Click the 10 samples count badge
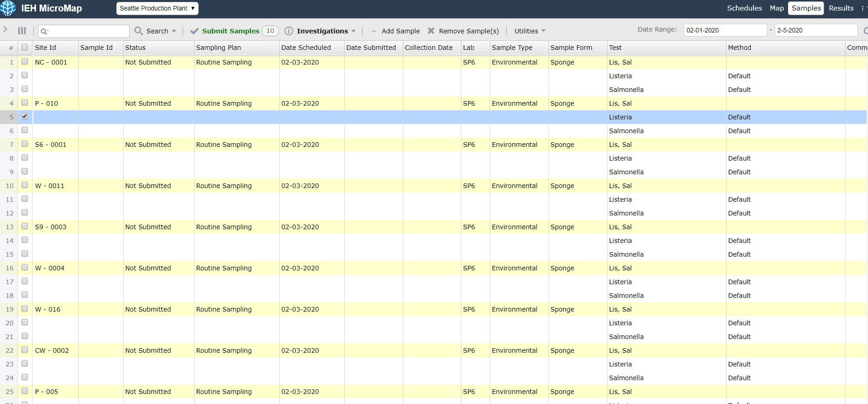The height and width of the screenshot is (404, 868). 270,31
